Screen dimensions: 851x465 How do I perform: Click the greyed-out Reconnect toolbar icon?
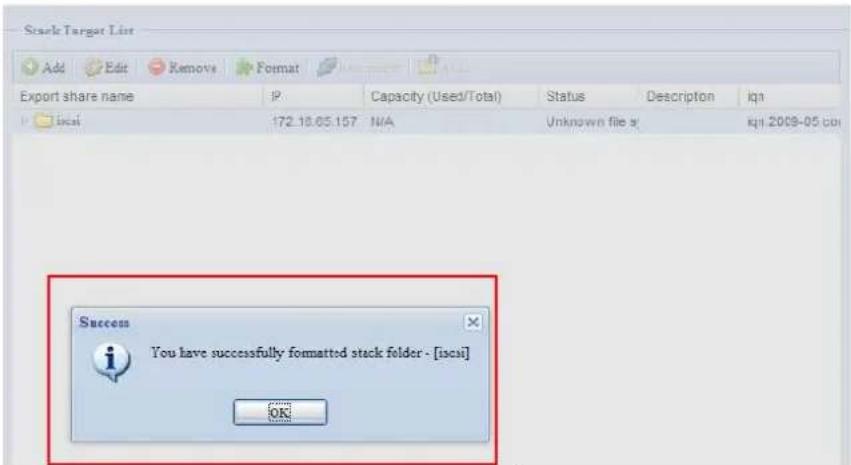[327, 67]
